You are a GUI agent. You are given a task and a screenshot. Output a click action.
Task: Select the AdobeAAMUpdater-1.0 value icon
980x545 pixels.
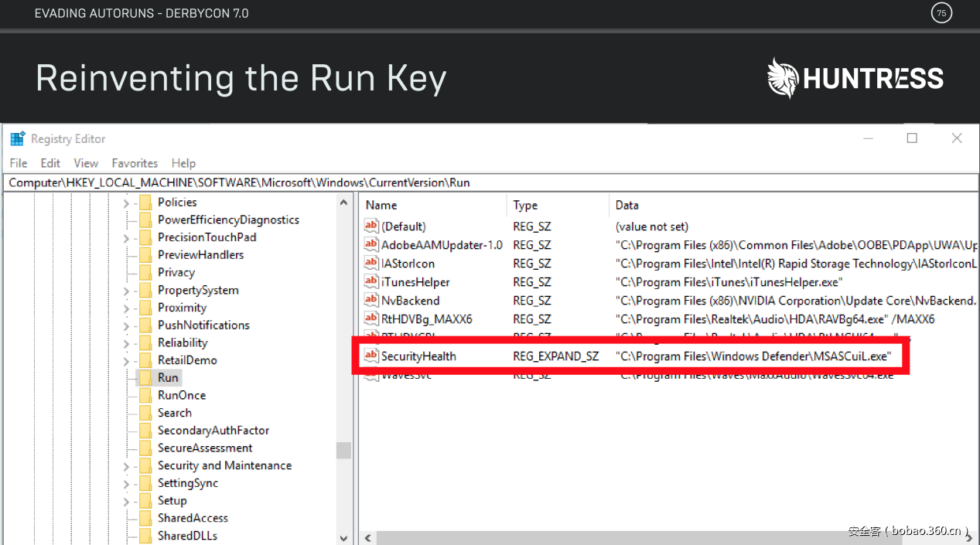(x=371, y=245)
